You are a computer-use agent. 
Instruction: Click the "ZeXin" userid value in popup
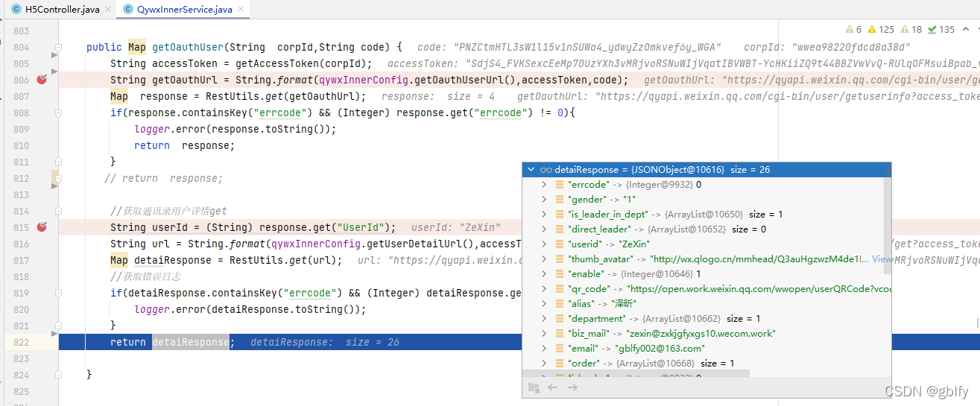tap(634, 244)
